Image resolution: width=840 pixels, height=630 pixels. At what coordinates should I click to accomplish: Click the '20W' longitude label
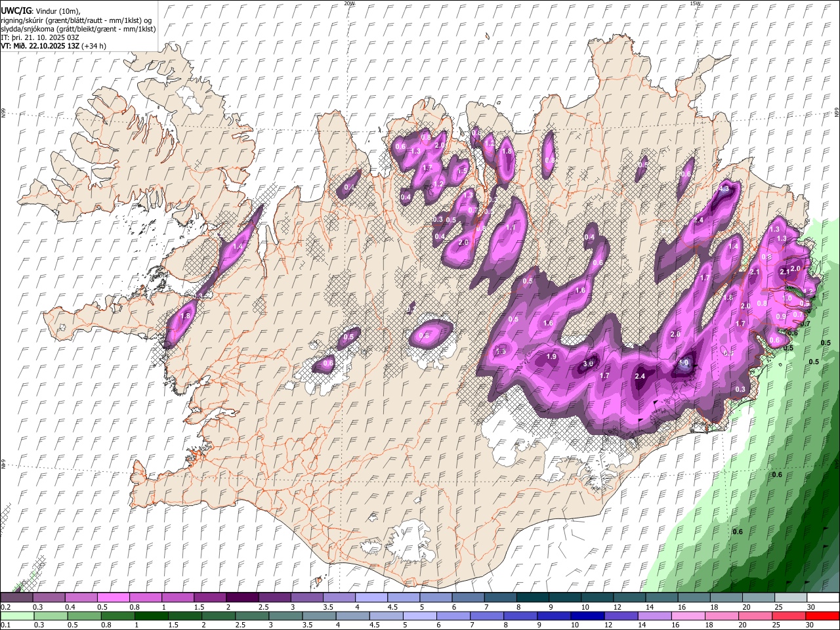[x=349, y=3]
